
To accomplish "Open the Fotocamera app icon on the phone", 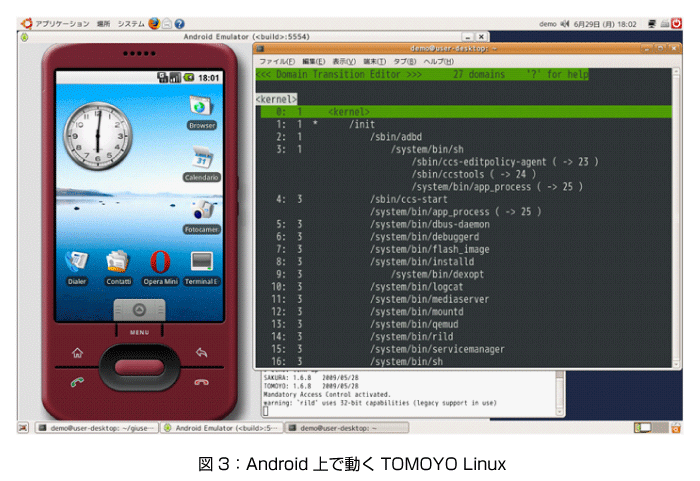I will click(x=202, y=217).
